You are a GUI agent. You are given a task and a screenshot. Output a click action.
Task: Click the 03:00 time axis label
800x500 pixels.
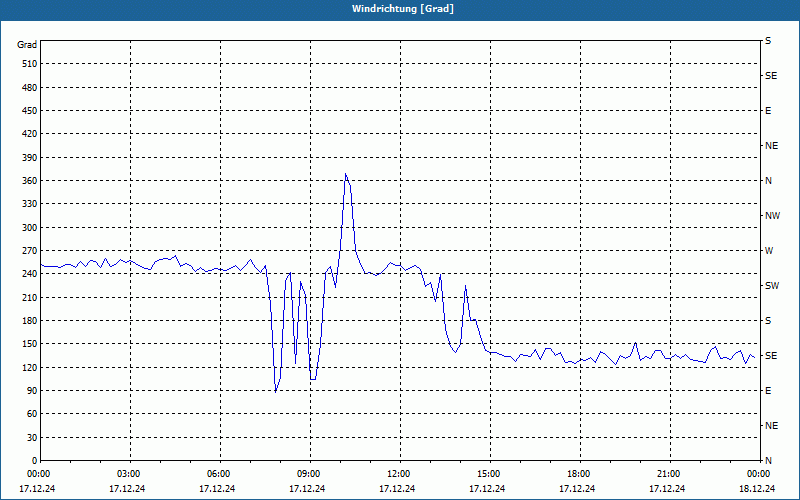129,474
